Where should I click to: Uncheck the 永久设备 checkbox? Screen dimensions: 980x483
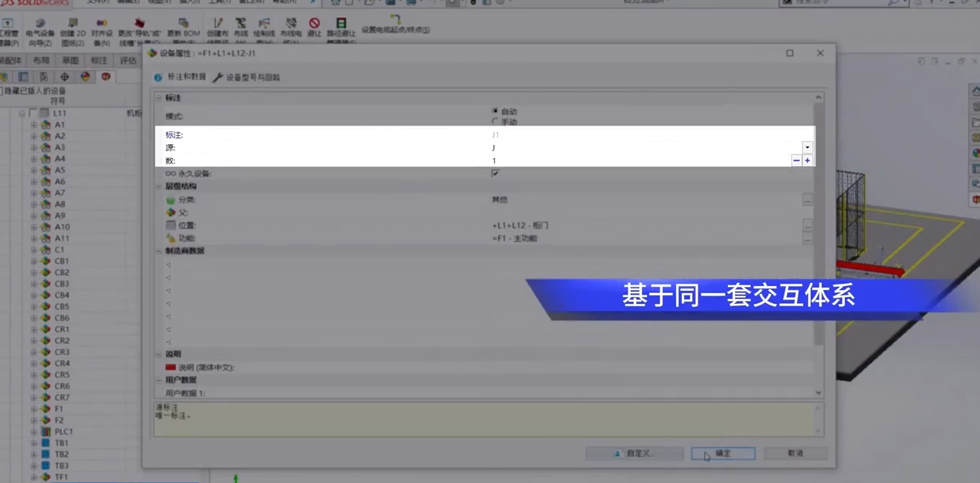pyautogui.click(x=495, y=173)
